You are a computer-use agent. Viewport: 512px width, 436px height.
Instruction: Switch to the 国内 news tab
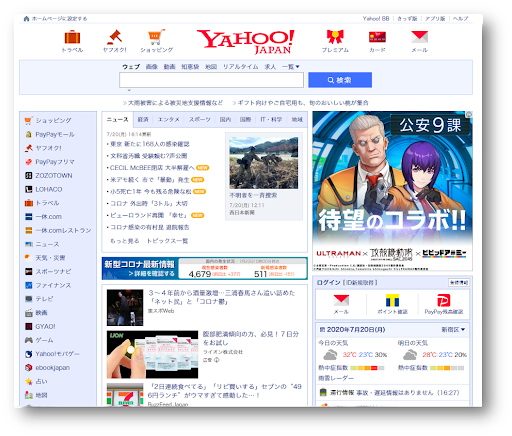click(225, 120)
